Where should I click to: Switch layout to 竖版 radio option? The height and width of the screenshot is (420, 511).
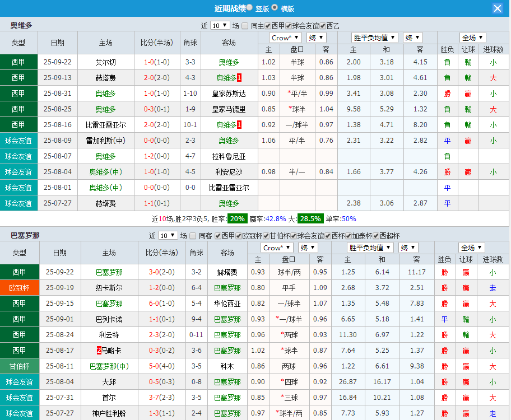pyautogui.click(x=249, y=8)
